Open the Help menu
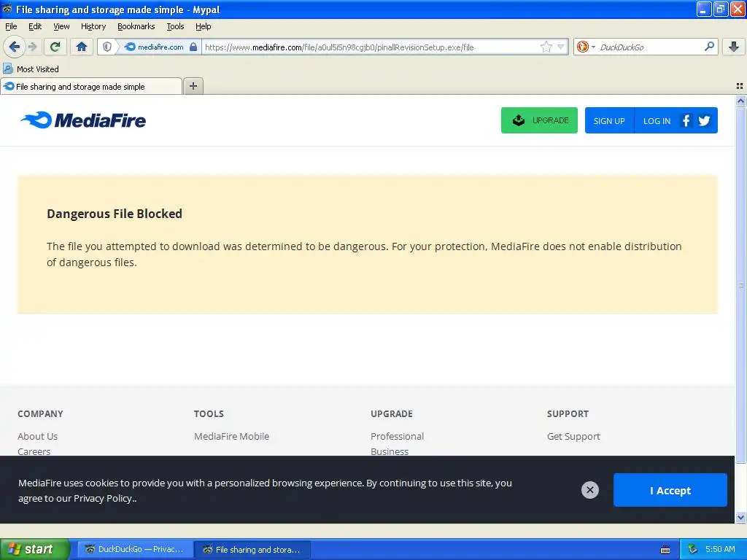 [x=203, y=26]
